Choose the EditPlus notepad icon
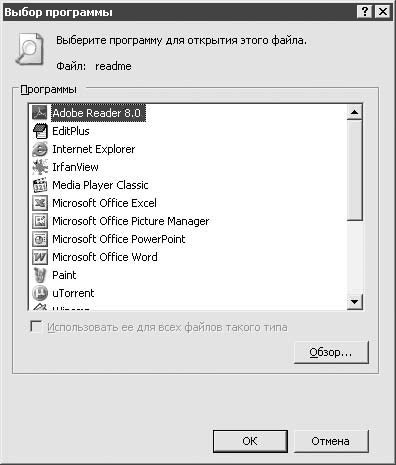396x465 pixels. pyautogui.click(x=40, y=131)
